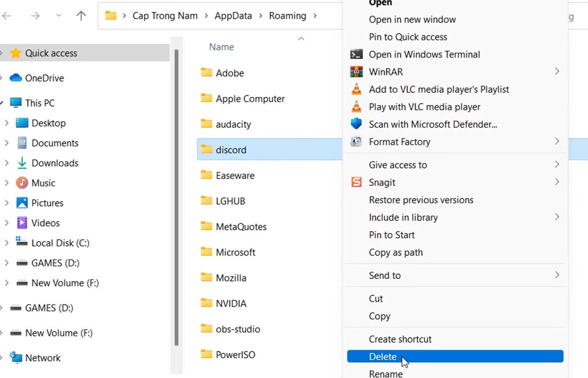This screenshot has width=588, height=378.
Task: Expand the Local Disk (C:) node
Action: point(7,243)
